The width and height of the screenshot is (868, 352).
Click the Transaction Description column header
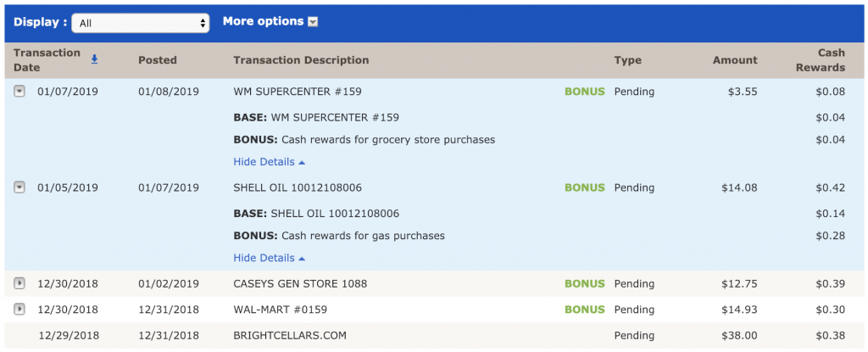tap(301, 60)
